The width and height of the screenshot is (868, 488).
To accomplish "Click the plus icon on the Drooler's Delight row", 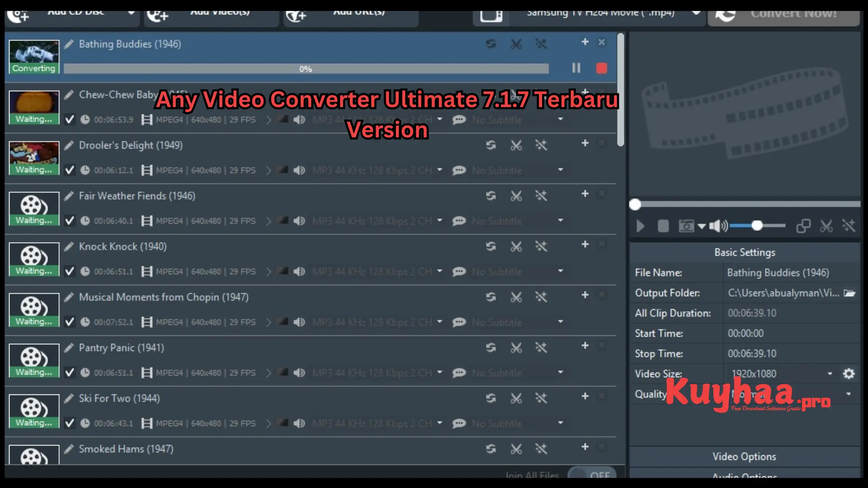I will coord(585,143).
